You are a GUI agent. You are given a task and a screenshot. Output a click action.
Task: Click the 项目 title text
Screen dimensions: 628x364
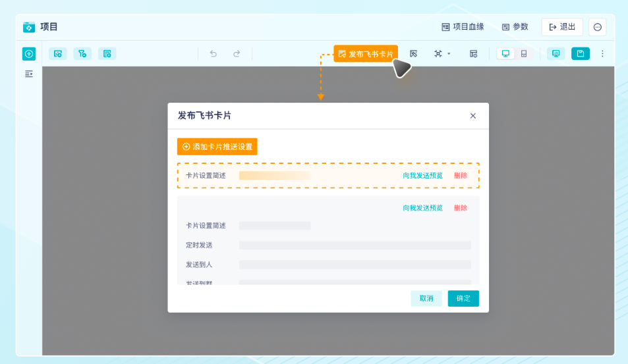pos(49,27)
